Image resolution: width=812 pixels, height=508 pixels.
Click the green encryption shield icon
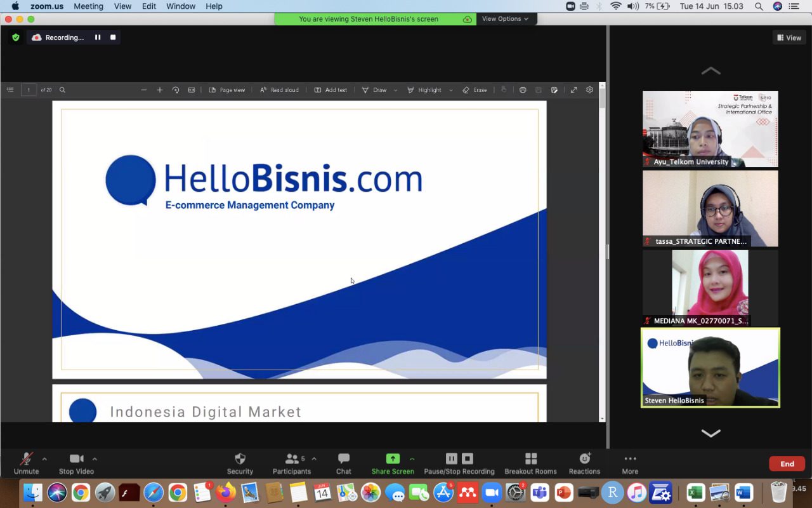point(16,37)
